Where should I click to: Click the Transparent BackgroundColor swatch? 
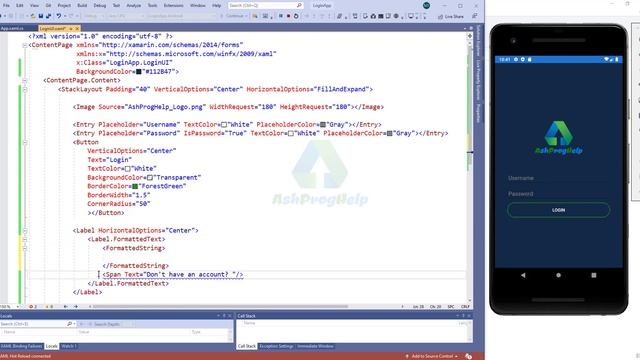150,178
